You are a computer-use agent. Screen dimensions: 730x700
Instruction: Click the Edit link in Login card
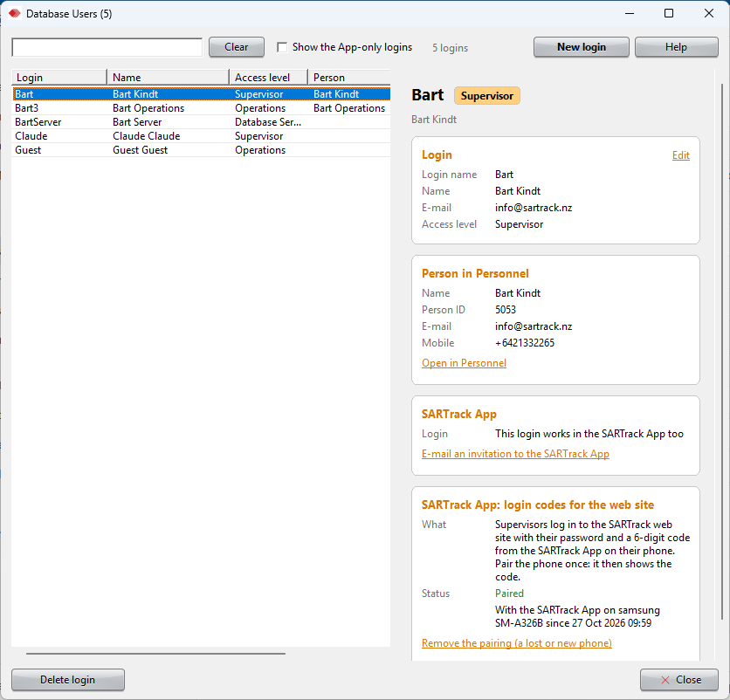[x=680, y=155]
